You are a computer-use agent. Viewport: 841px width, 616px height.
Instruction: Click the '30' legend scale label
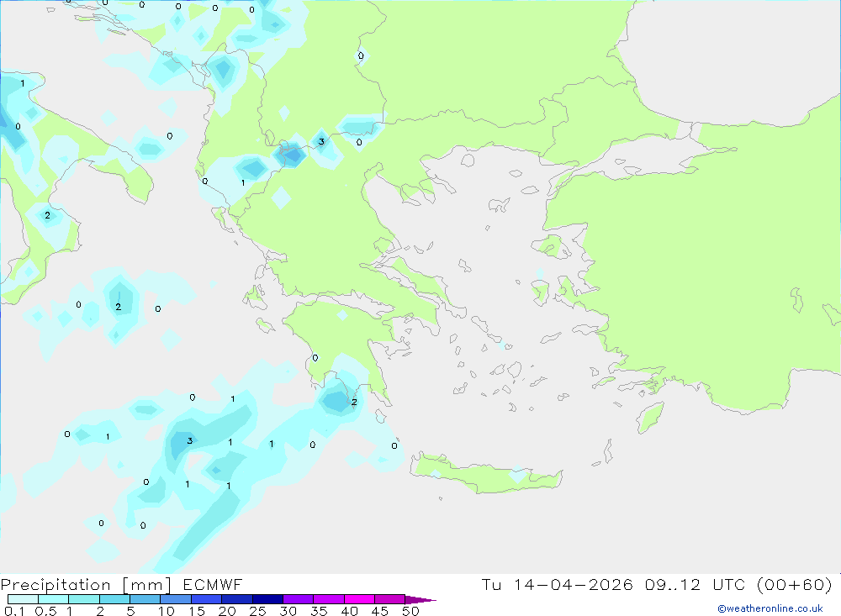(x=288, y=611)
